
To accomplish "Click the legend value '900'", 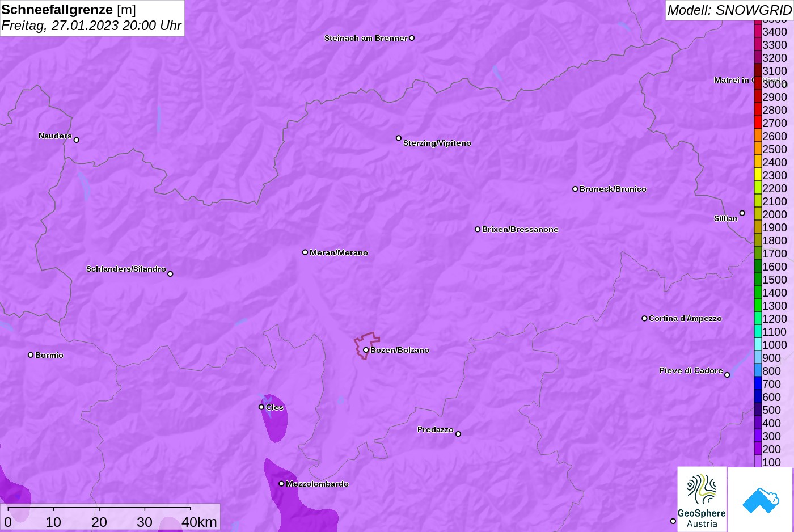I will tap(771, 358).
